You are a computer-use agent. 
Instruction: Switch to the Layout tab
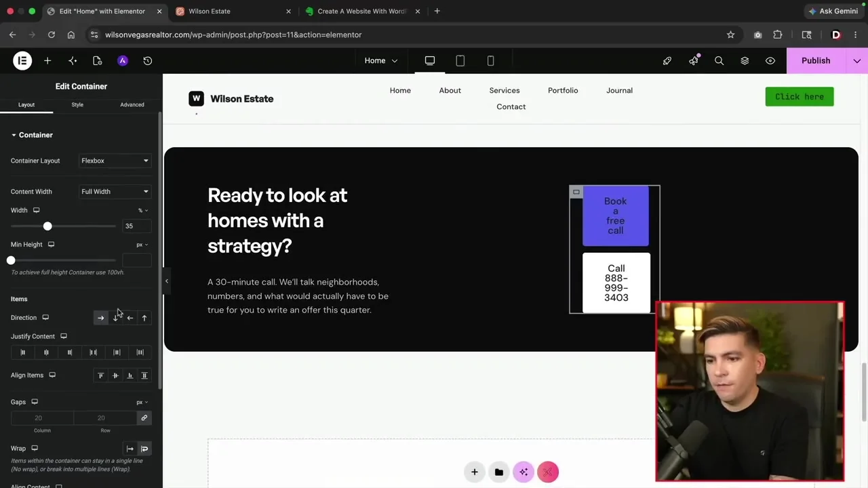tap(26, 105)
